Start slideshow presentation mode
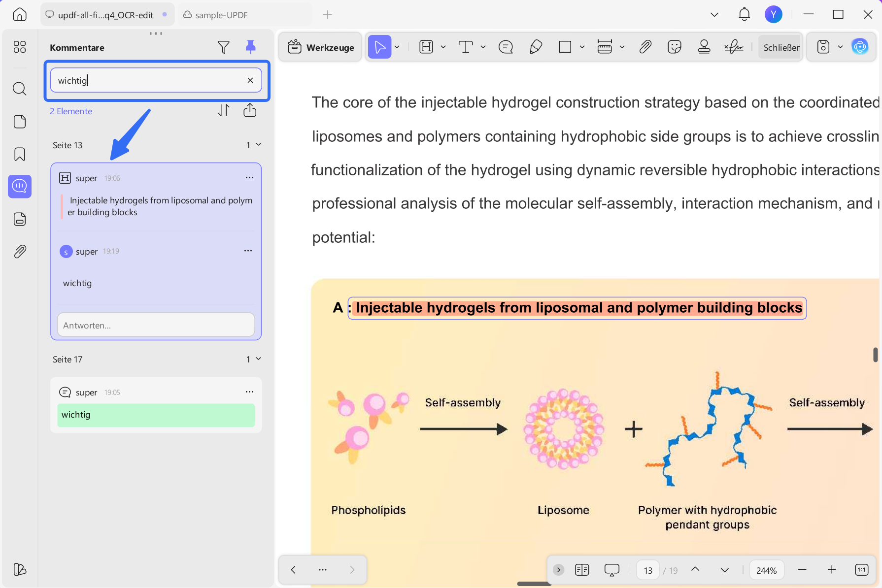 click(611, 570)
